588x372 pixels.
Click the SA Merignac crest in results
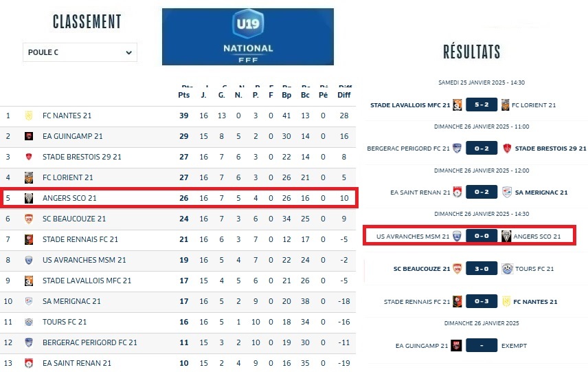click(x=507, y=193)
